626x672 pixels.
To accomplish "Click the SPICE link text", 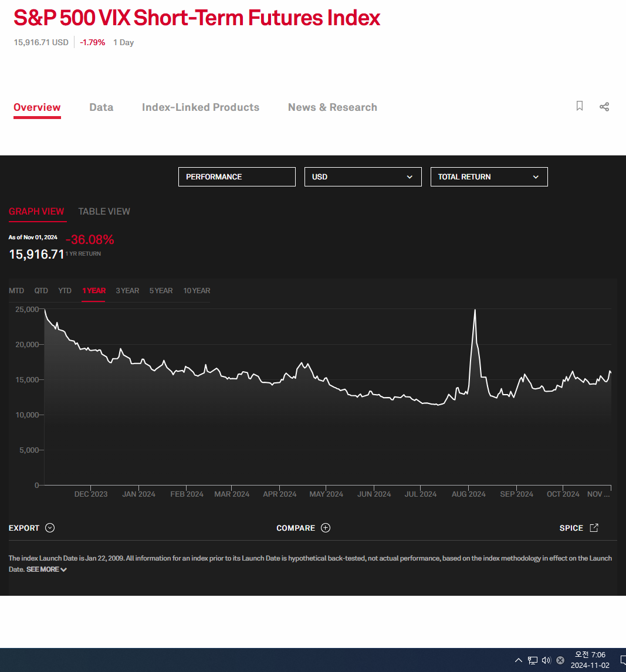I will point(571,528).
